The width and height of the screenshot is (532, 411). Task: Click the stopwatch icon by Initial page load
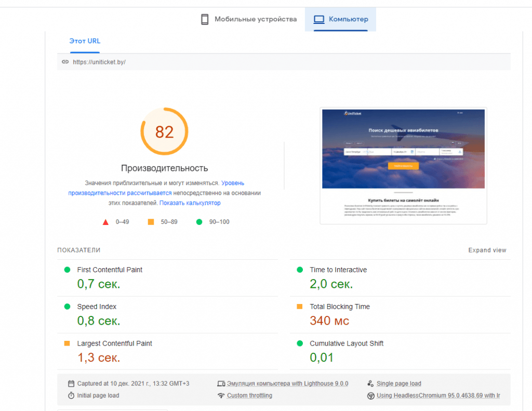[71, 395]
